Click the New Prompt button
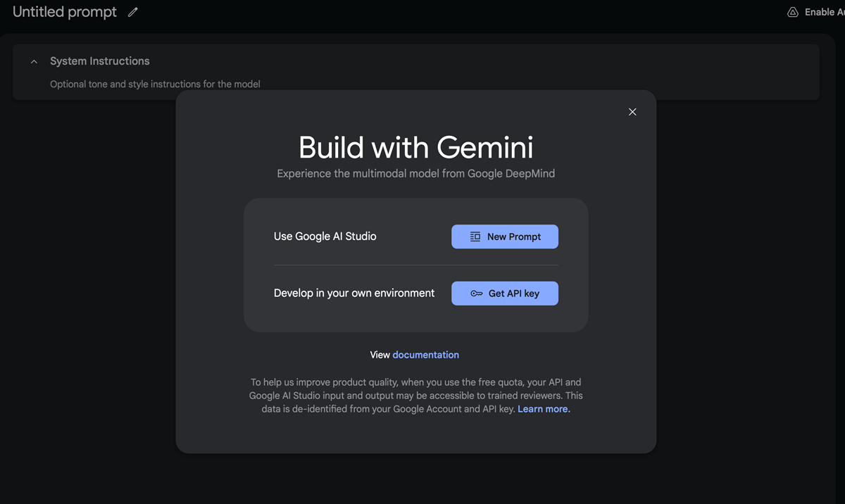The image size is (845, 504). click(505, 237)
